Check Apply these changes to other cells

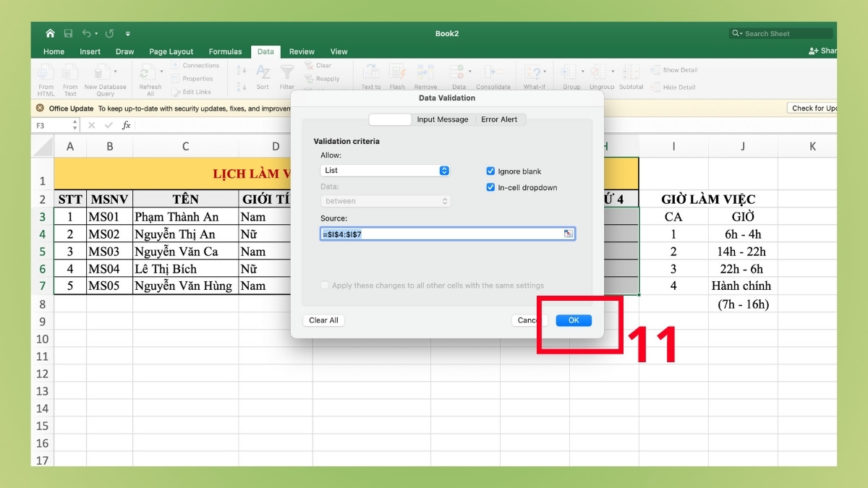324,285
